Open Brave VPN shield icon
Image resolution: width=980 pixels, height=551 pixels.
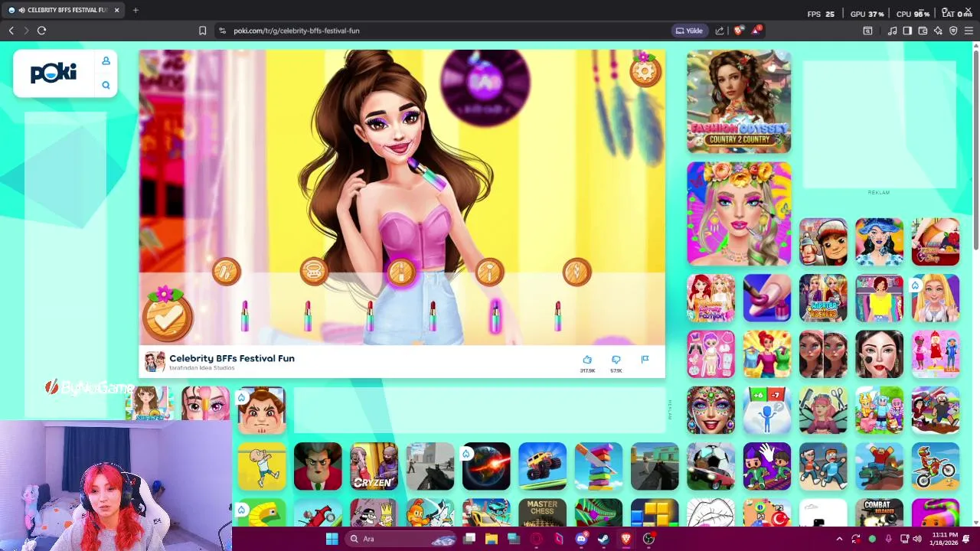pos(953,31)
